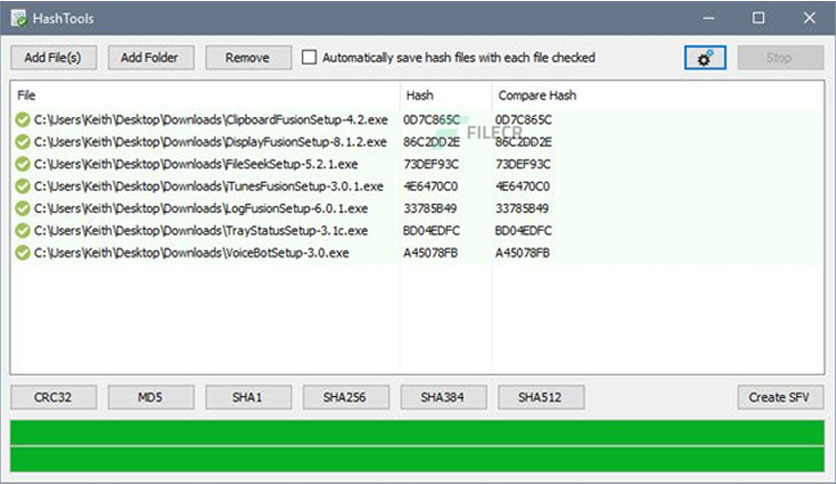
Task: Calculate MD5 hashes
Action: coord(151,397)
